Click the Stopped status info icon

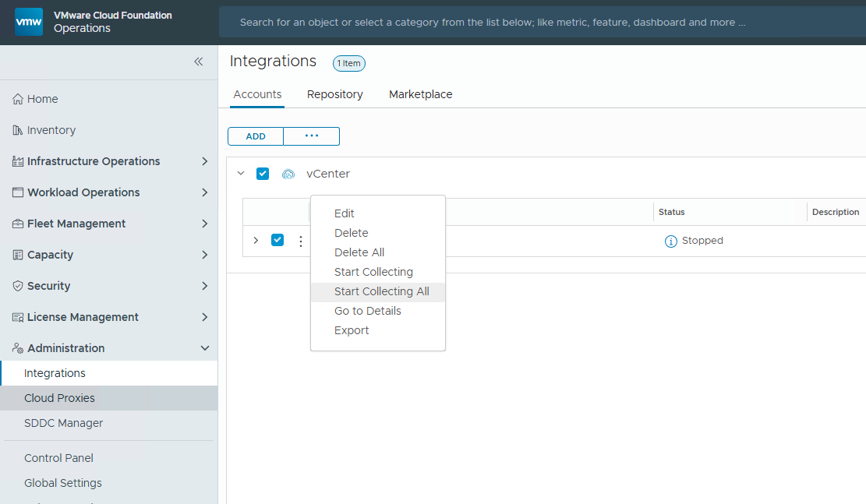(670, 241)
